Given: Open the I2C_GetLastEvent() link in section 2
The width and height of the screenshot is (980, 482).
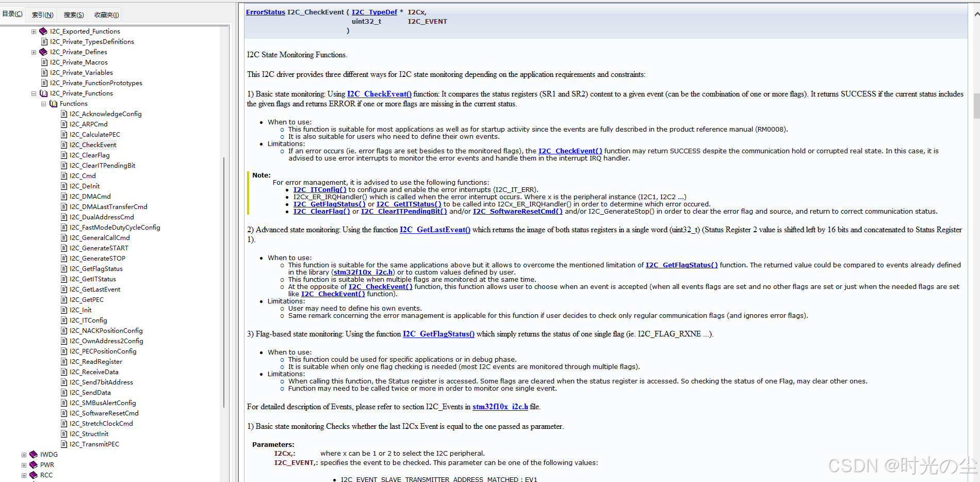Looking at the screenshot, I should (x=435, y=230).
